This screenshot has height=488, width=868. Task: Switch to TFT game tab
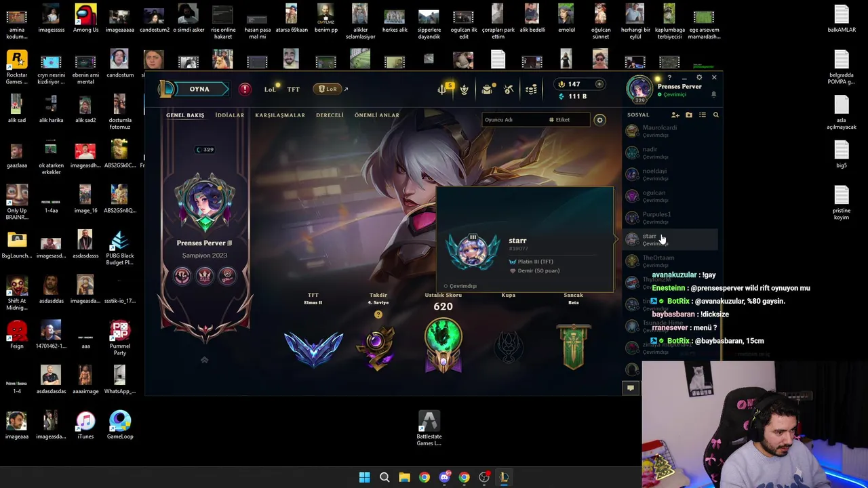pos(293,89)
